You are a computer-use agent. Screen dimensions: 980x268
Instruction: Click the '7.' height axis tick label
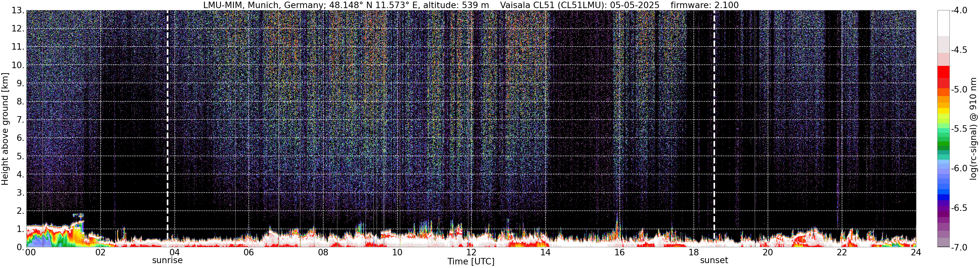(x=20, y=120)
